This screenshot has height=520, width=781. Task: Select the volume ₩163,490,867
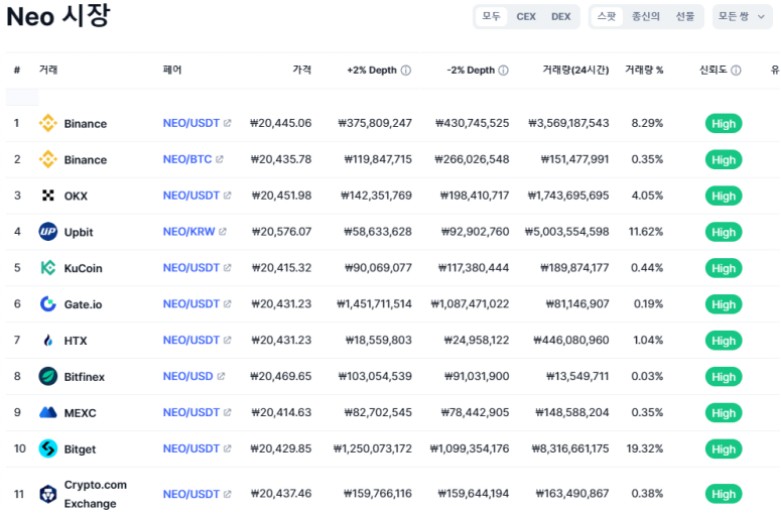coord(572,494)
